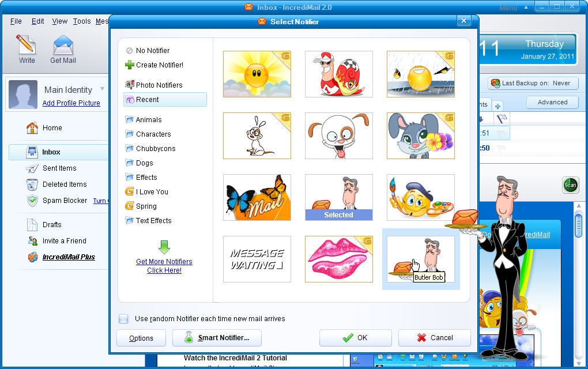Screen dimensions: 588x369
Task: Click the butler notifier marked Selected
Action: pos(338,197)
